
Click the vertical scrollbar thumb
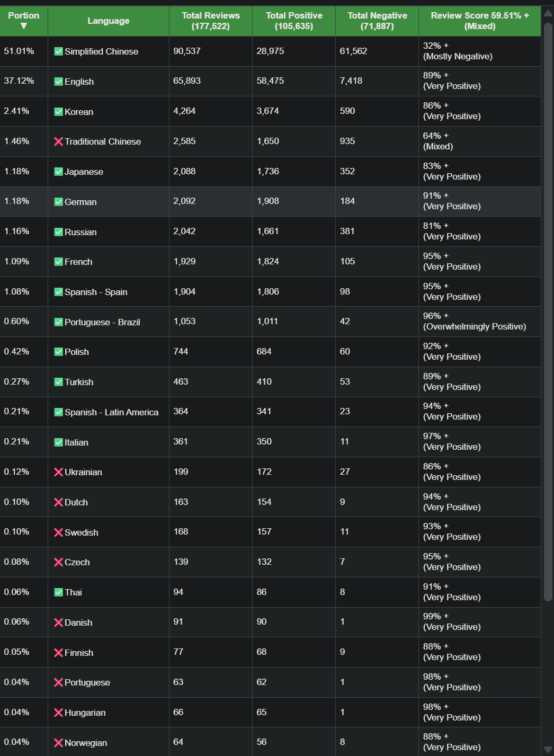(x=548, y=312)
